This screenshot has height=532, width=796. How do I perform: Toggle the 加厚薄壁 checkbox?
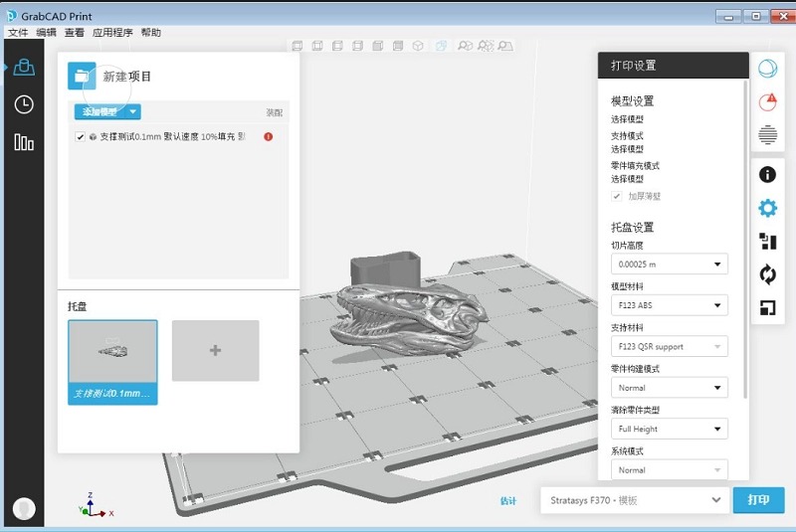[x=617, y=196]
